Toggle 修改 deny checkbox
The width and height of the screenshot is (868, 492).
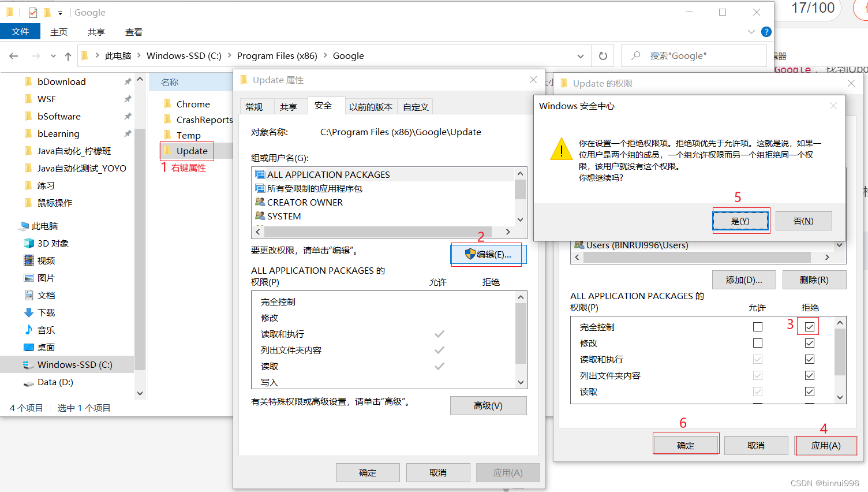[x=810, y=343]
